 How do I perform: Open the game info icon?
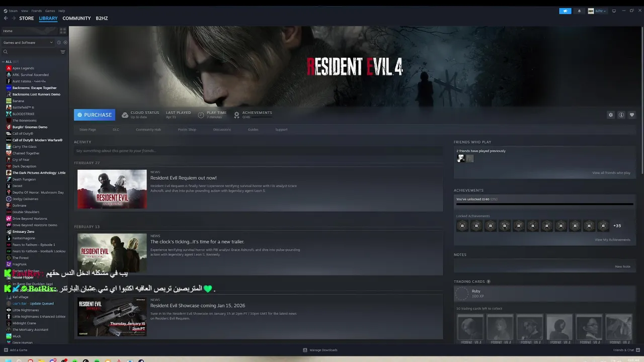621,115
